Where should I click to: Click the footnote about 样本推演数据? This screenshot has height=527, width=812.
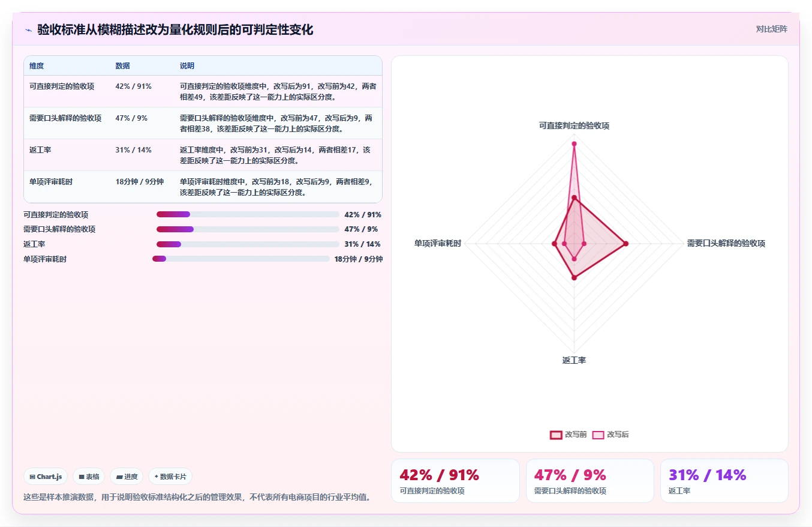pos(197,497)
